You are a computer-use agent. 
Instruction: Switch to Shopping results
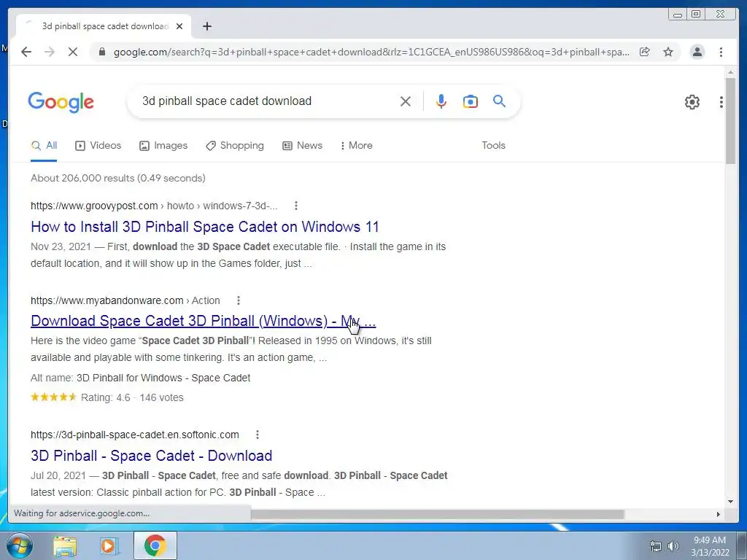[x=235, y=146]
